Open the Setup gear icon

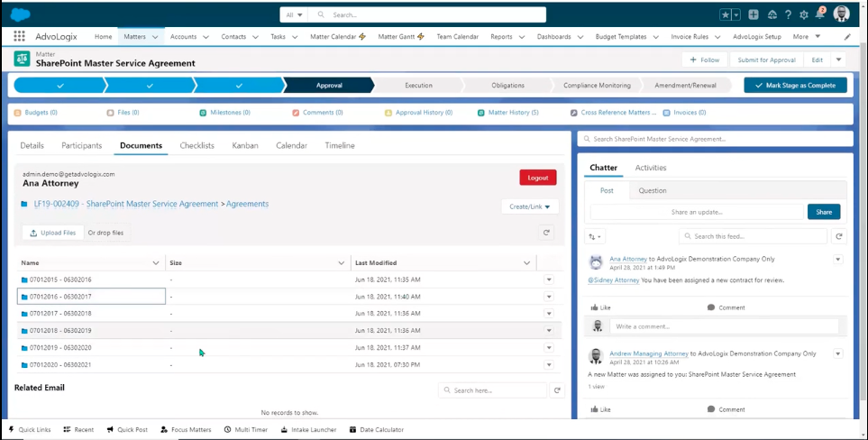click(x=804, y=15)
